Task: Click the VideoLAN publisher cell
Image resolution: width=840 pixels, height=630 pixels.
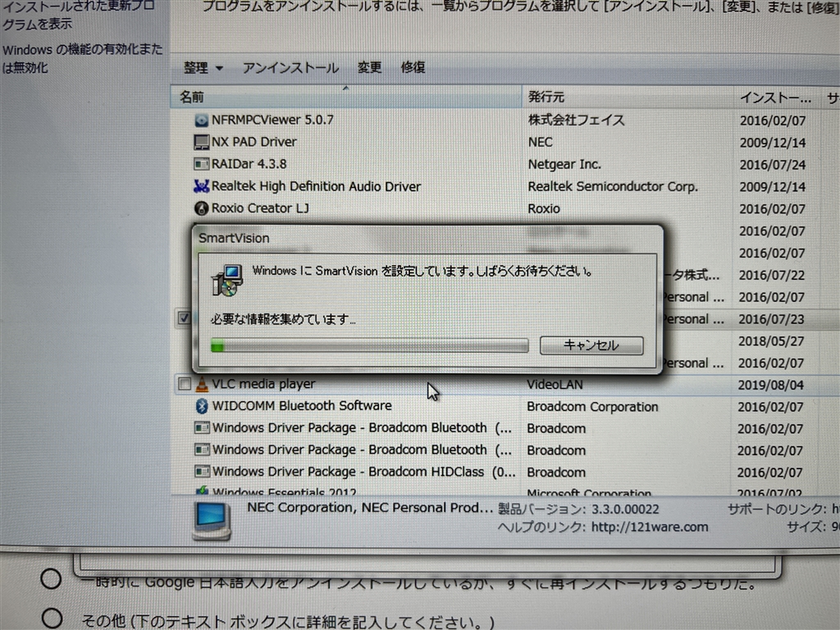Action: 555,384
